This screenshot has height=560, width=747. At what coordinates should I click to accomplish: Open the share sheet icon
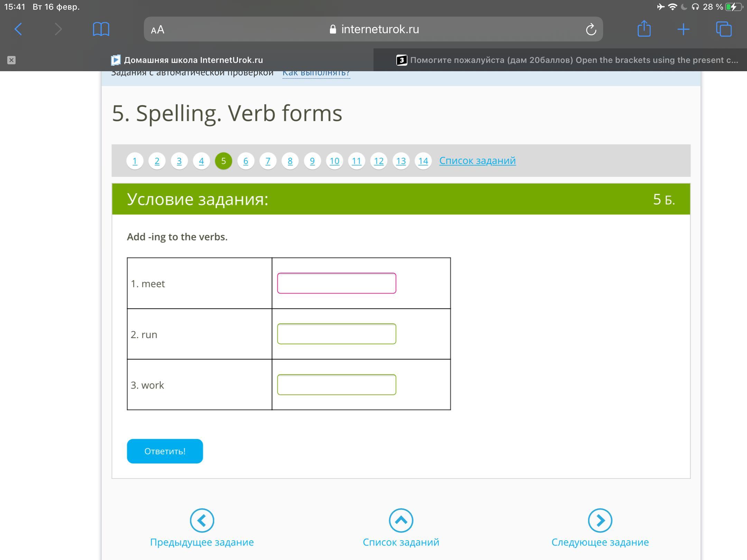pos(644,29)
